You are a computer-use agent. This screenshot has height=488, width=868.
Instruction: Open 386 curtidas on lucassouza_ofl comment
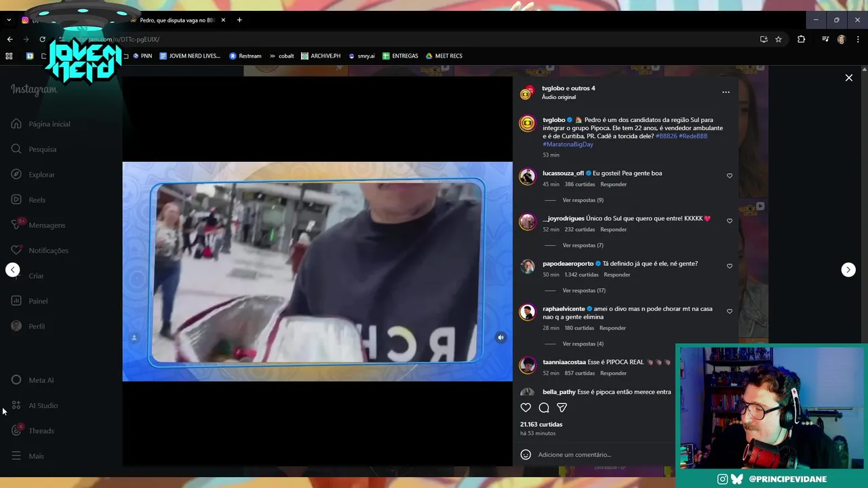[x=580, y=184]
